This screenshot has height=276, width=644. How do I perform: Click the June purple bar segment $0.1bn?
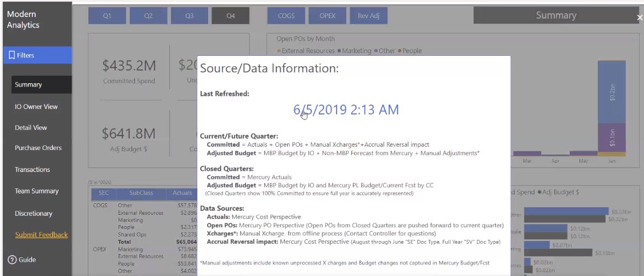pyautogui.click(x=612, y=137)
